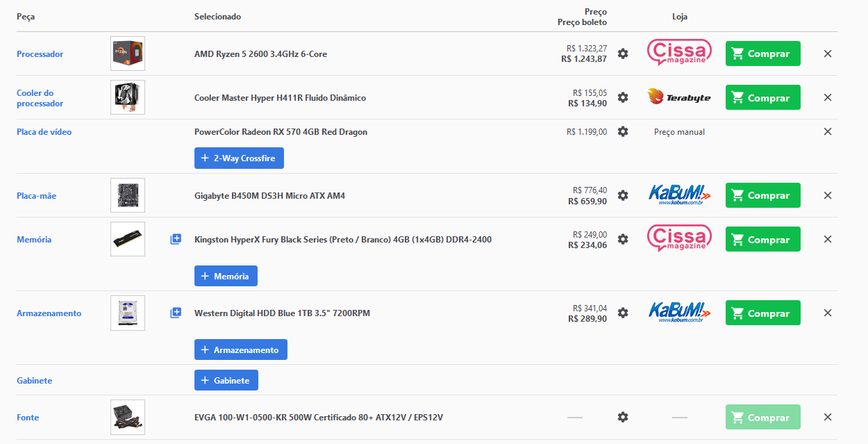This screenshot has height=444, width=868.
Task: Click the Western Digital hard drive thumbnail
Action: pyautogui.click(x=128, y=313)
